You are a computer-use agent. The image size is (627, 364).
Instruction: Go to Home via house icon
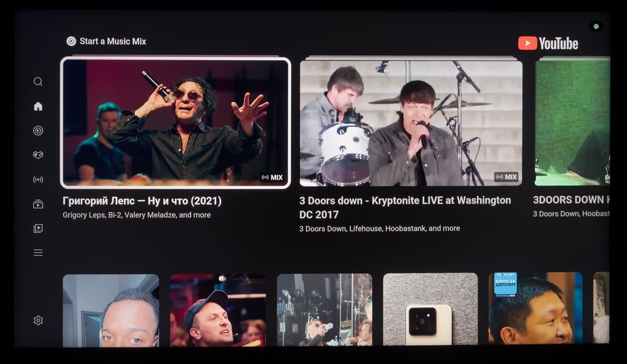point(38,106)
